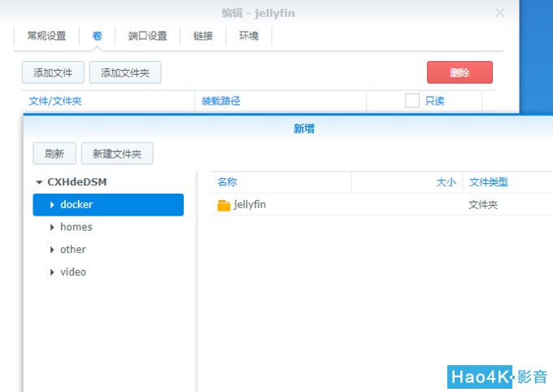This screenshot has width=553, height=392.
Task: Expand the docker folder arrow
Action: pos(52,205)
